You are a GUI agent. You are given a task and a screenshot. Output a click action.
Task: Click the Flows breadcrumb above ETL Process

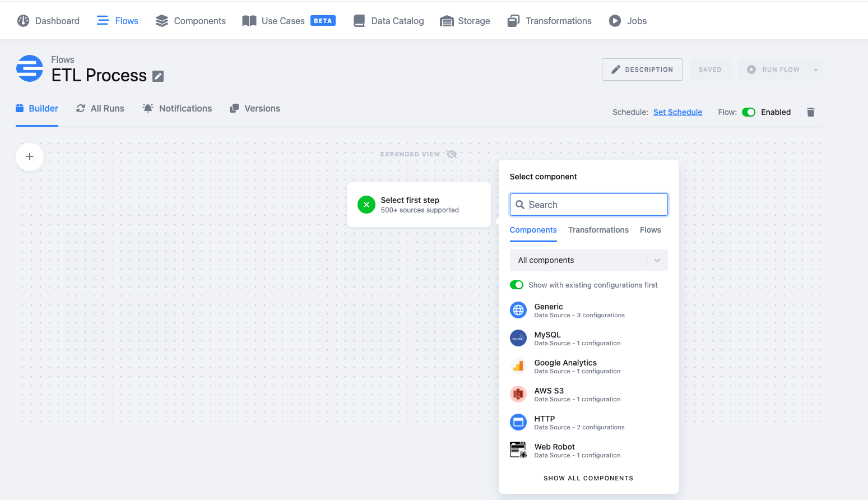(63, 59)
